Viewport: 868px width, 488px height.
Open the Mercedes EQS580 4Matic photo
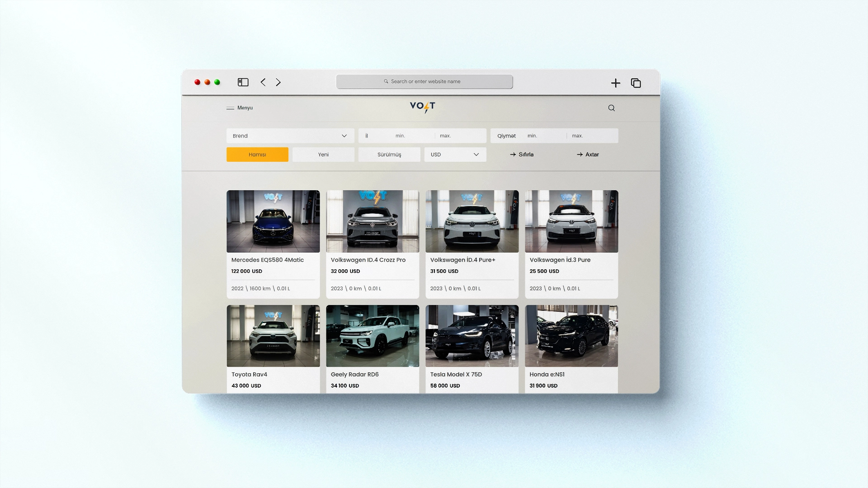pos(273,221)
